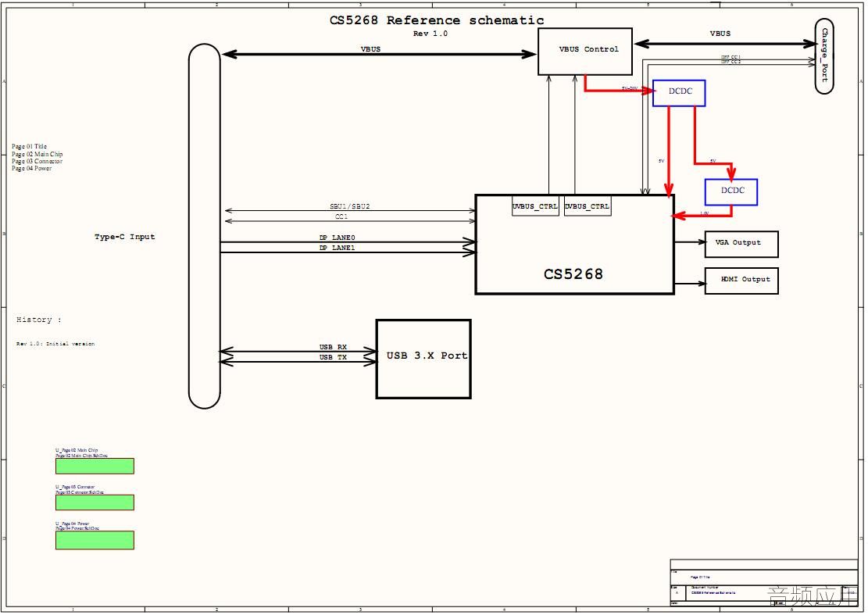Click the title block 'Page 01 Title' field
868x615 pixels.
point(700,577)
